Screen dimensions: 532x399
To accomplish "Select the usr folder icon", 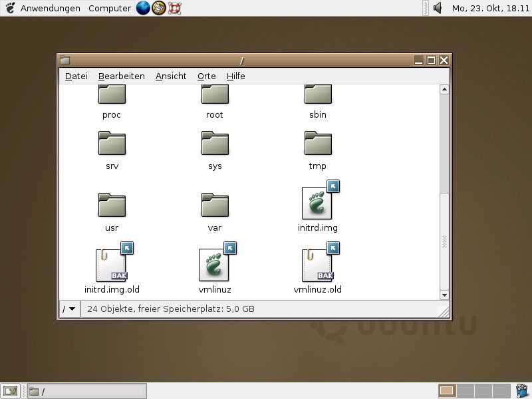I will click(112, 205).
